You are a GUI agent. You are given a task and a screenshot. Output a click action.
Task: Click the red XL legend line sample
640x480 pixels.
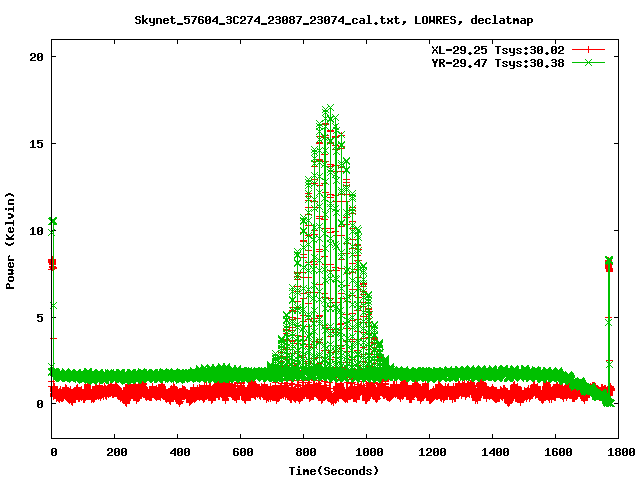(588, 50)
